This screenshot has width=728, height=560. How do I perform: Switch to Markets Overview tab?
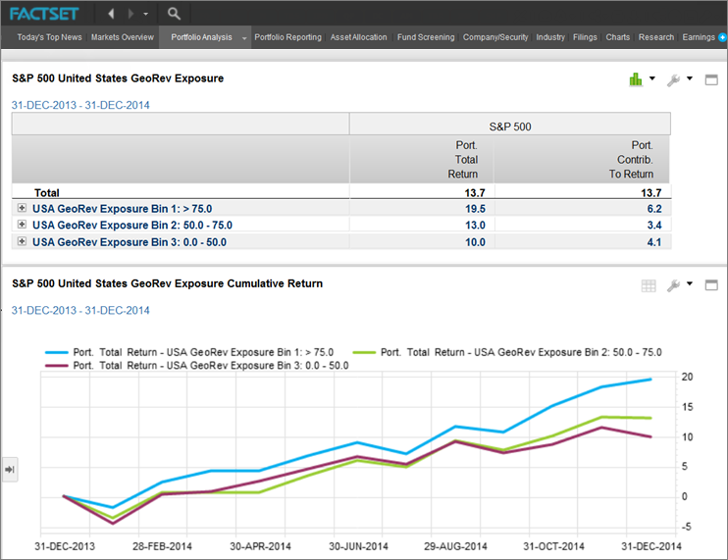coord(122,37)
